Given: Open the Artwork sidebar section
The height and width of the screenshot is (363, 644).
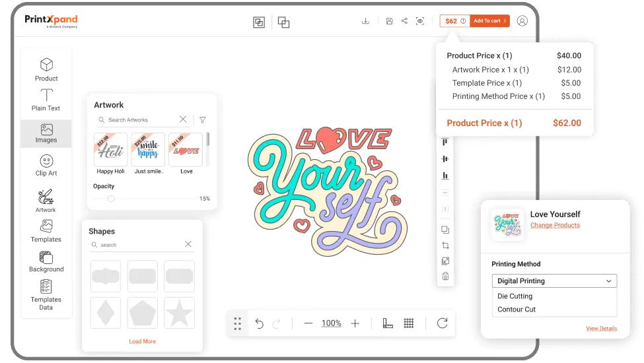Looking at the screenshot, I should coord(46,201).
